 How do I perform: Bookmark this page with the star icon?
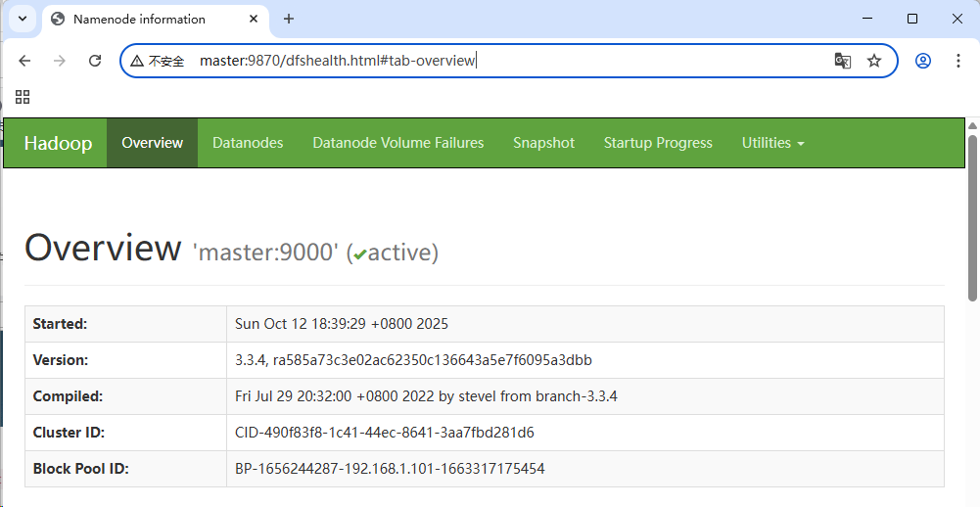(873, 61)
